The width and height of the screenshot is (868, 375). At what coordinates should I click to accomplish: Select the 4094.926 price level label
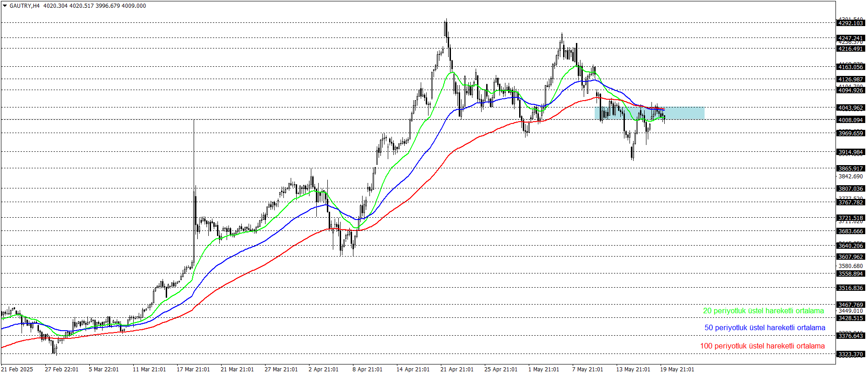point(851,91)
